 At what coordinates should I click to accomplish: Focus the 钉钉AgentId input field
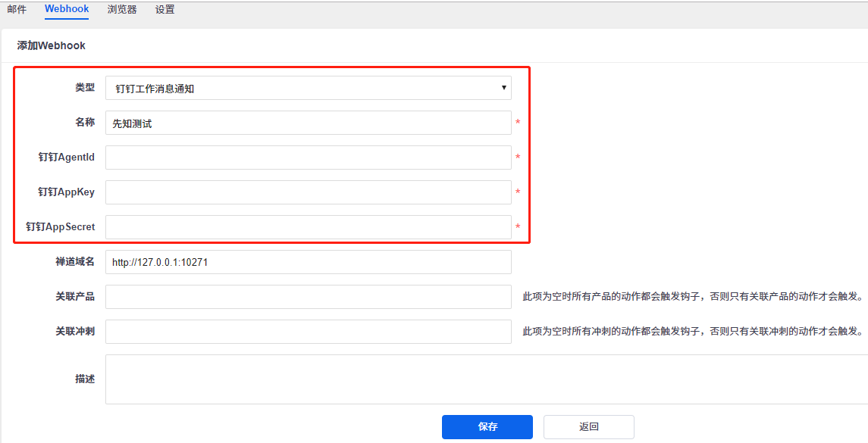click(309, 158)
